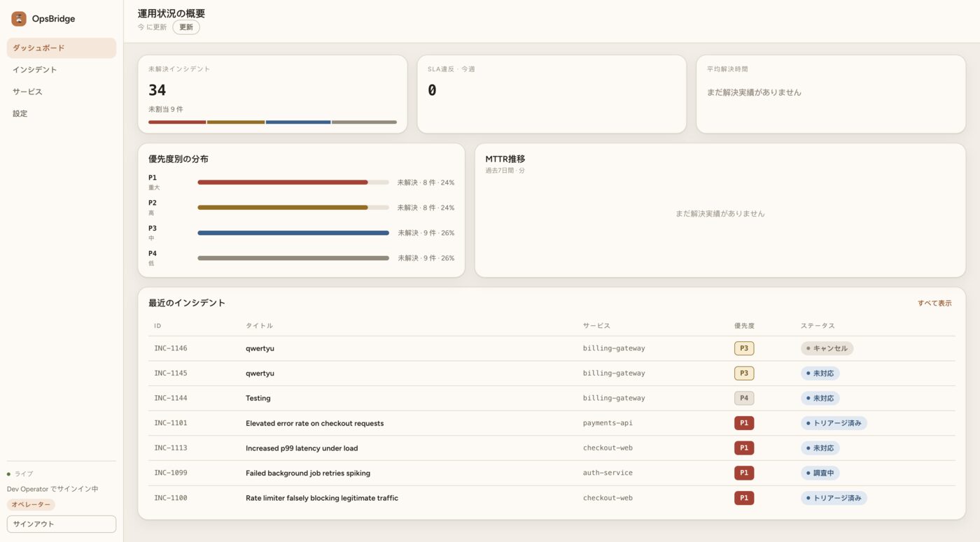980x542 pixels.
Task: Click the INC-1099 ID cell
Action: coord(171,473)
